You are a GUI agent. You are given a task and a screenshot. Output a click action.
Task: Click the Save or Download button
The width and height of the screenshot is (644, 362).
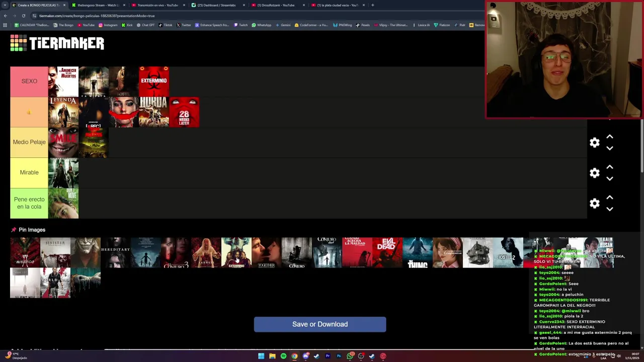point(320,324)
